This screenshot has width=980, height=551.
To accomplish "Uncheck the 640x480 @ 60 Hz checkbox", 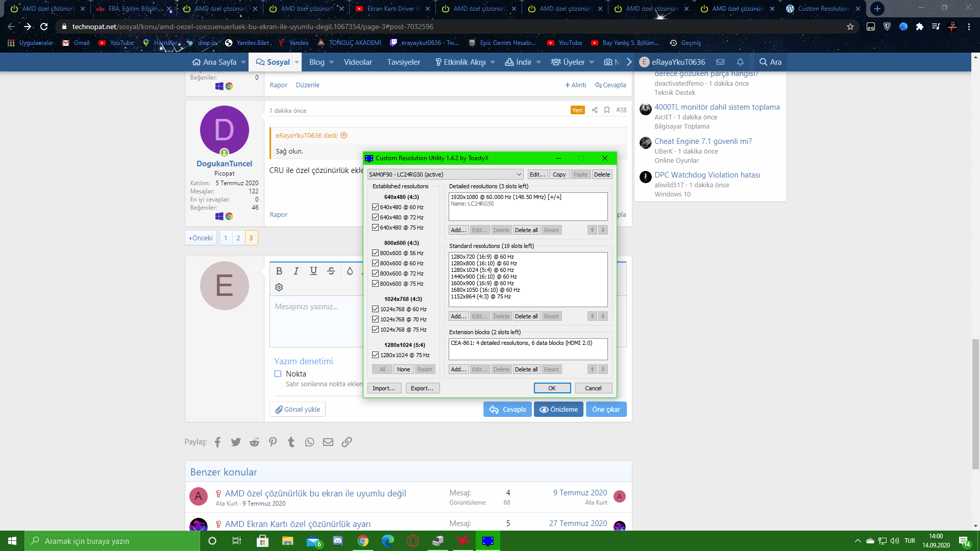I will (x=375, y=207).
